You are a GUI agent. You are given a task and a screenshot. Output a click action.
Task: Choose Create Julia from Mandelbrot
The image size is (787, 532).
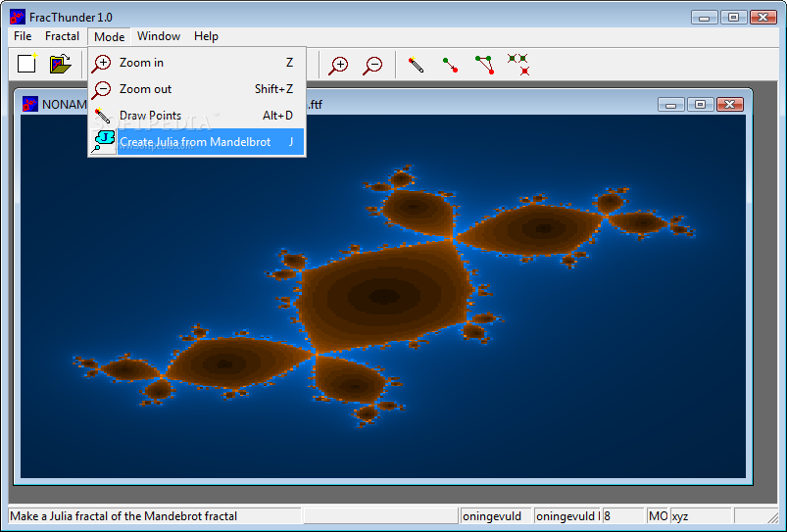pyautogui.click(x=197, y=142)
